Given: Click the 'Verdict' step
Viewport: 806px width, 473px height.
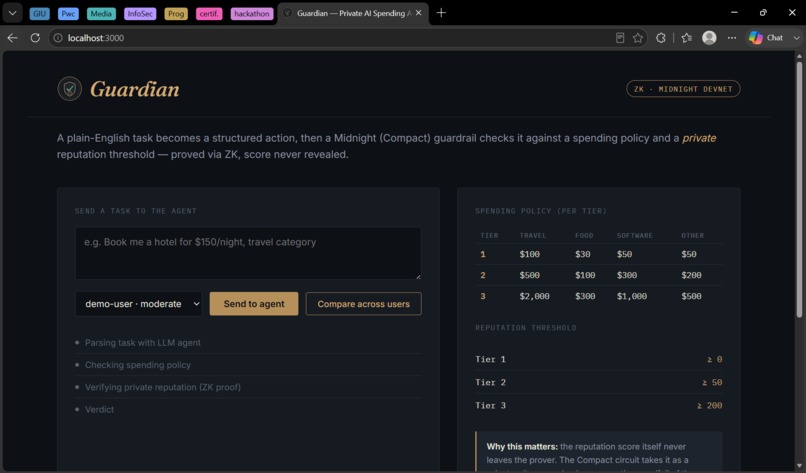Looking at the screenshot, I should pos(99,410).
